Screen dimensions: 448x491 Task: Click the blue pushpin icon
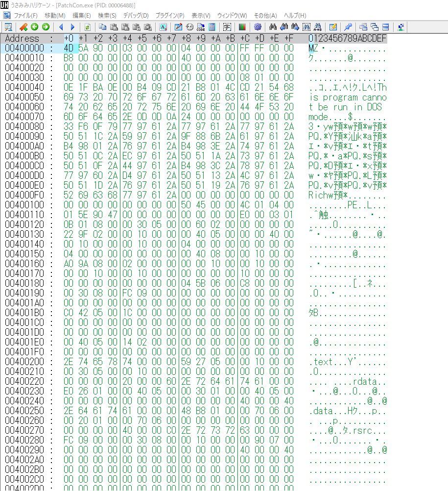tap(348, 27)
